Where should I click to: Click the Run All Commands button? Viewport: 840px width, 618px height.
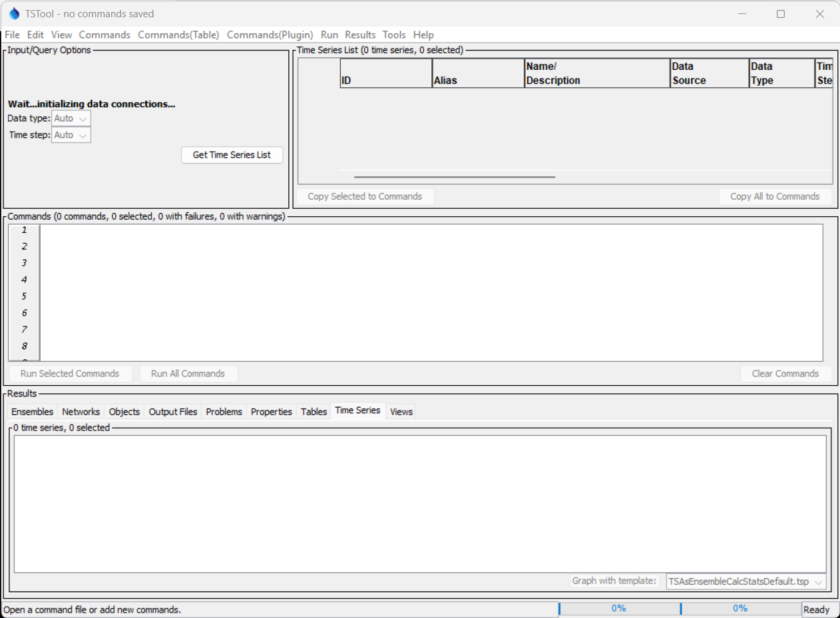click(x=188, y=373)
